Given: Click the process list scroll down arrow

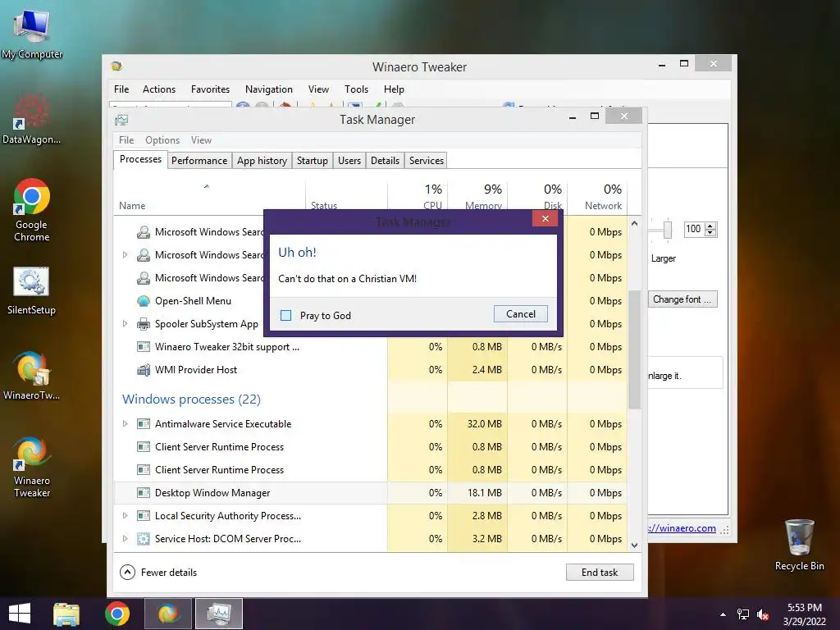Looking at the screenshot, I should (634, 546).
